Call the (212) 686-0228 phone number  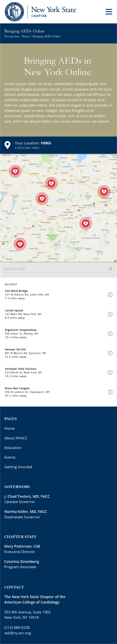click(x=17, y=627)
